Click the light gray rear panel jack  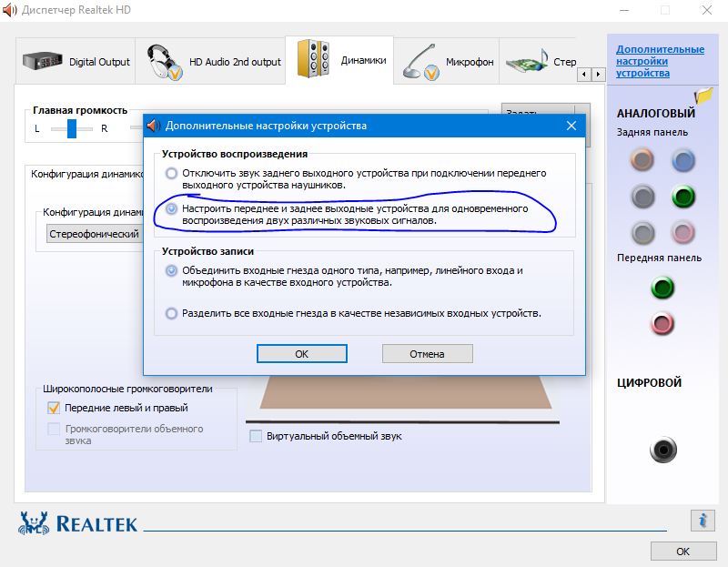click(643, 233)
